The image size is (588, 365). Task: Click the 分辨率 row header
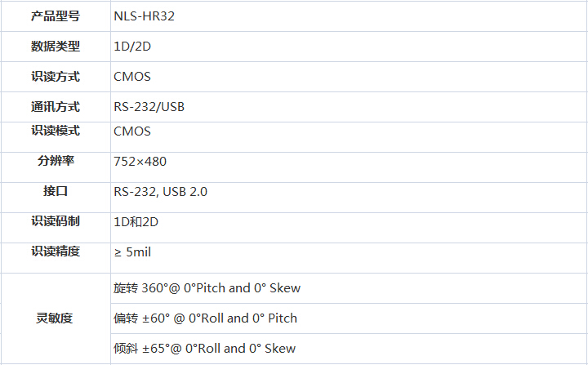point(56,161)
